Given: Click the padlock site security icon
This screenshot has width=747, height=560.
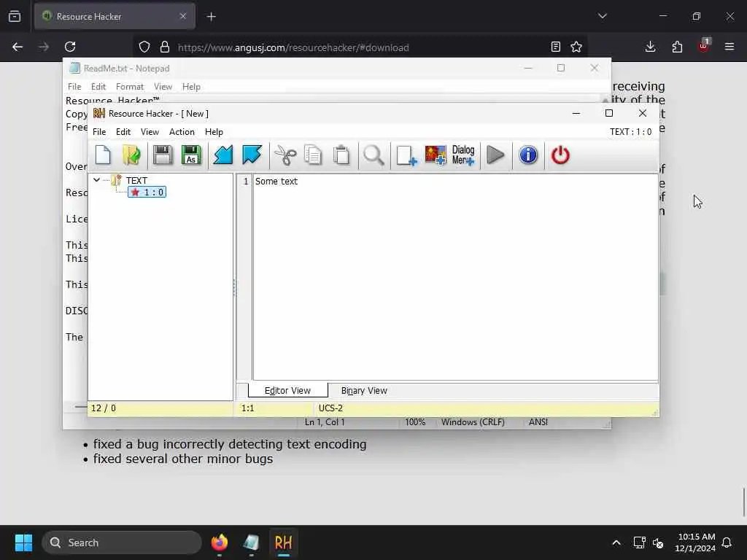Looking at the screenshot, I should [165, 47].
